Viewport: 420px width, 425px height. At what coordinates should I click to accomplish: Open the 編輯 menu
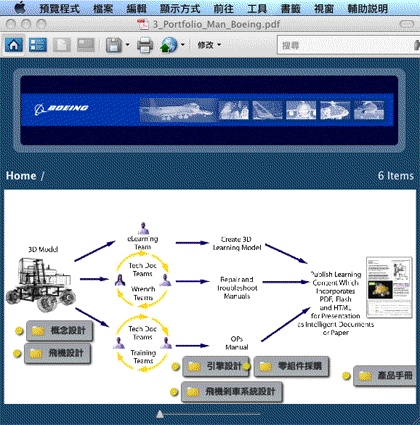137,8
